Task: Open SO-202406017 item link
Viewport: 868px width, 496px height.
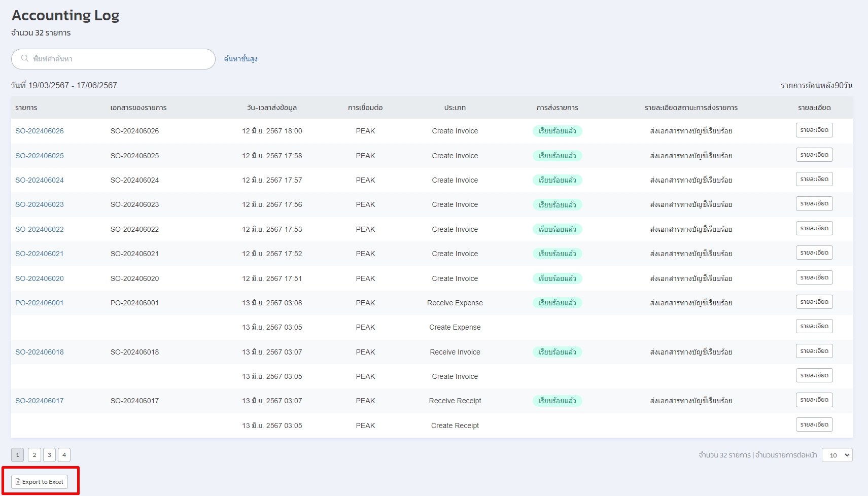Action: click(40, 401)
